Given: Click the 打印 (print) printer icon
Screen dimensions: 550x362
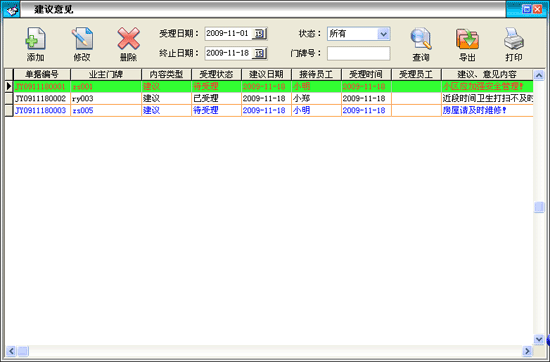Looking at the screenshot, I should point(514,39).
